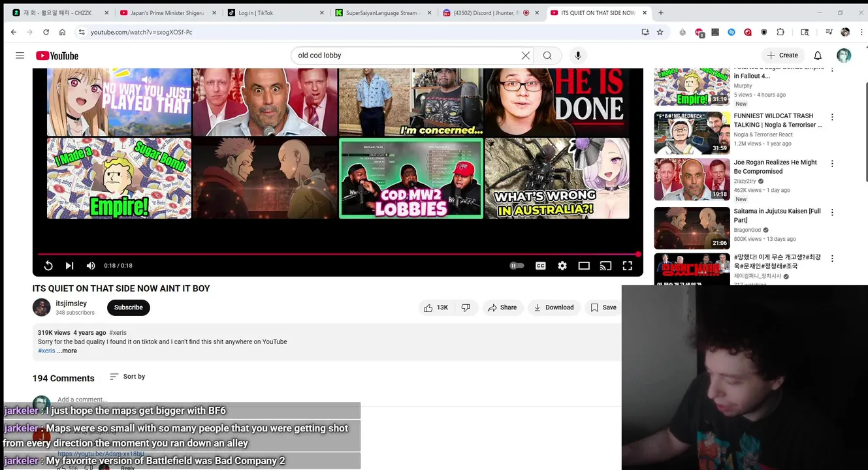Play COD MW2 Lobbies end-screen suggestion
This screenshot has width=868, height=470.
(x=411, y=178)
